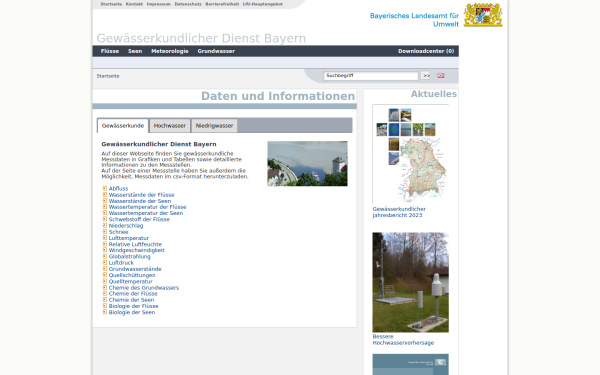The image size is (600, 375).
Task: Open the Windgeschwindigkeit link
Action: pyautogui.click(x=137, y=250)
